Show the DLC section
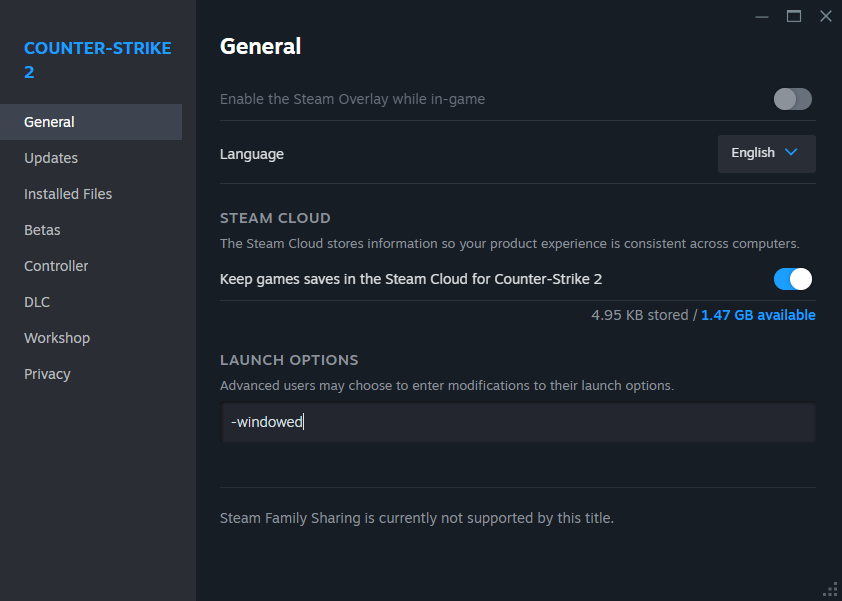Screen dimensions: 842x601 37,302
